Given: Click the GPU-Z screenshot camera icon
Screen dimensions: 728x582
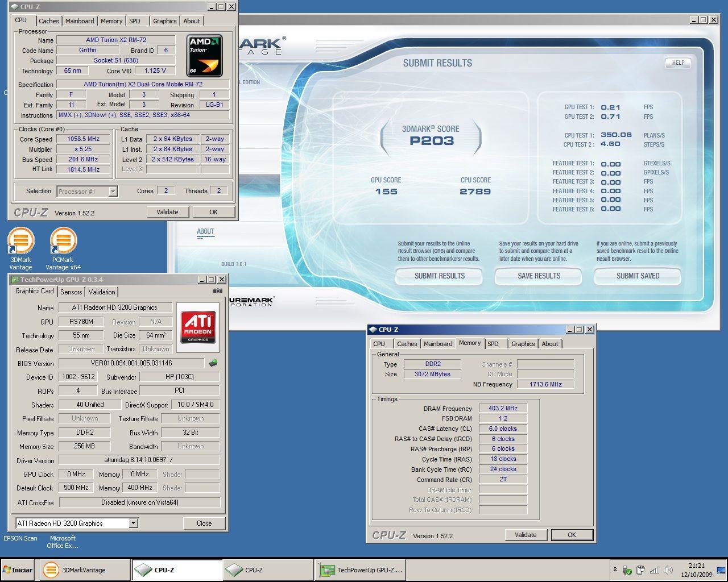Looking at the screenshot, I should 217,291.
